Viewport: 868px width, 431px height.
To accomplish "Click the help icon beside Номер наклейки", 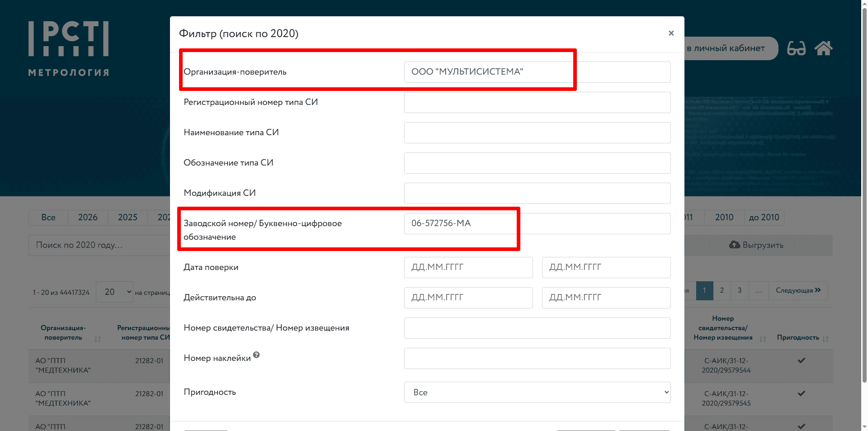I will (256, 355).
